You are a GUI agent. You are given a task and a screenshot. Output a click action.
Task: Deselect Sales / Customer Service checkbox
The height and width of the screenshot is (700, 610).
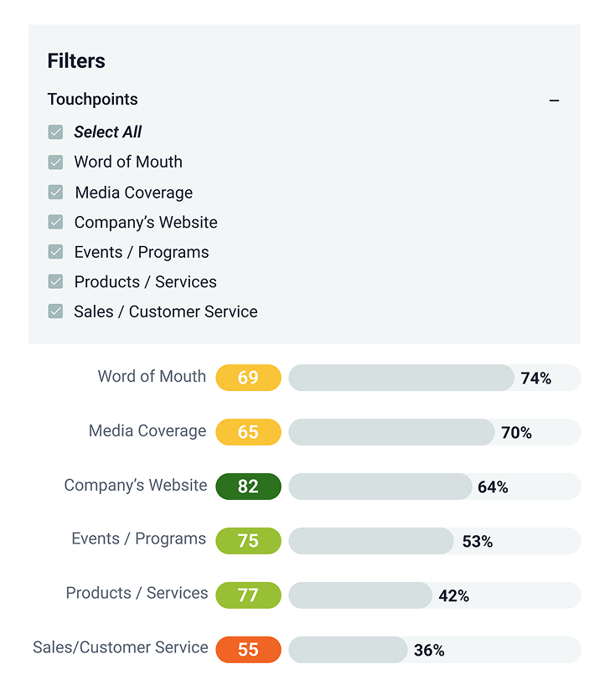pyautogui.click(x=56, y=311)
